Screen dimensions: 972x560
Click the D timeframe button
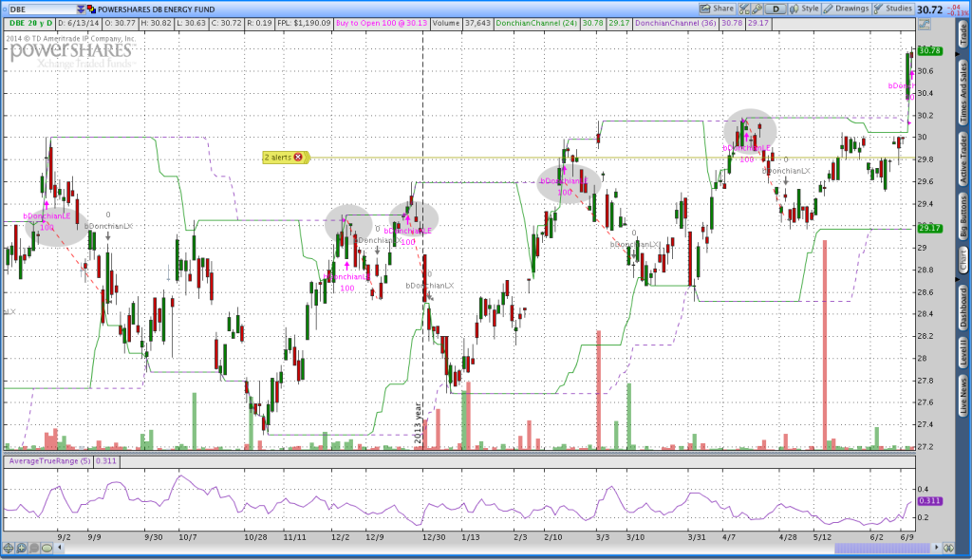pos(776,9)
